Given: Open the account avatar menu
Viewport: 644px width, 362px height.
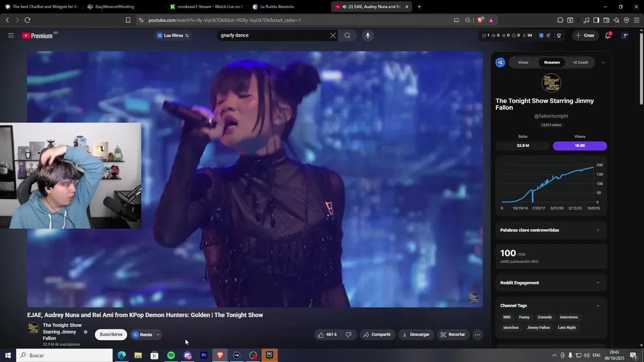Looking at the screenshot, I should (625, 35).
